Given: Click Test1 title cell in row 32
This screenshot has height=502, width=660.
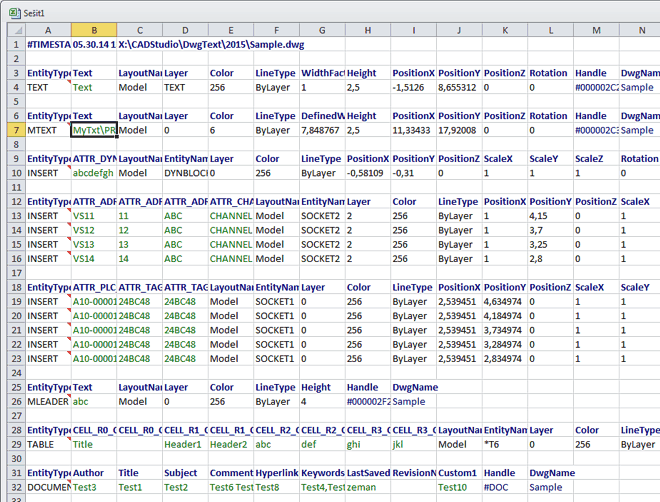Looking at the screenshot, I should [x=139, y=487].
